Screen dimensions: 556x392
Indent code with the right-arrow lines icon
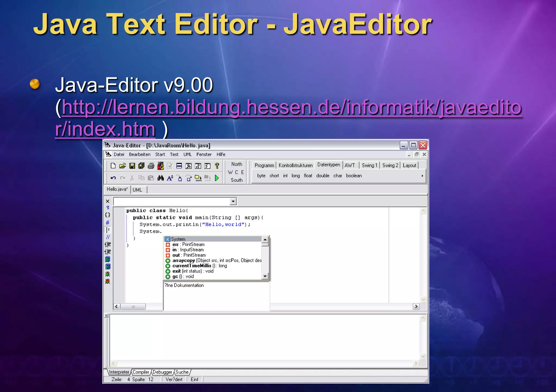(108, 244)
